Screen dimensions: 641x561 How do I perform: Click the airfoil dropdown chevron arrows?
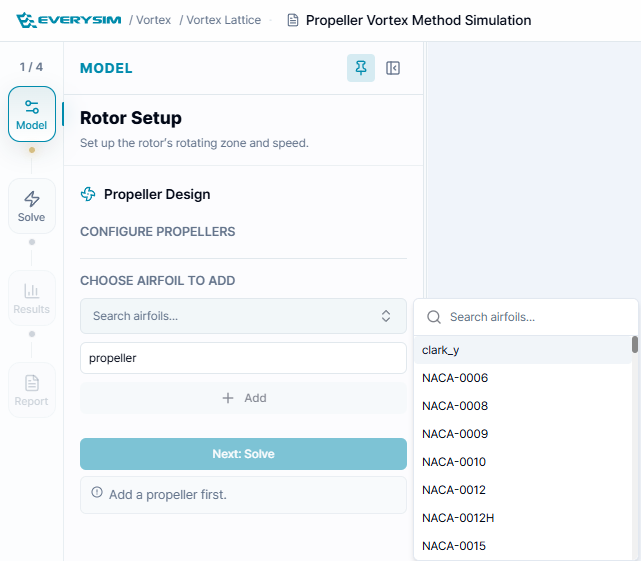point(386,316)
